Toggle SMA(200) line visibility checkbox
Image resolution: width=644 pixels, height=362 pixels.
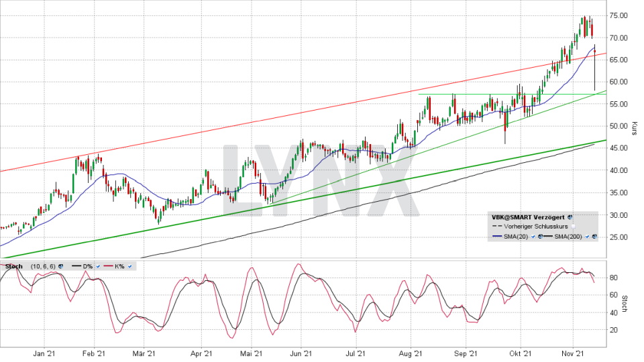point(588,237)
